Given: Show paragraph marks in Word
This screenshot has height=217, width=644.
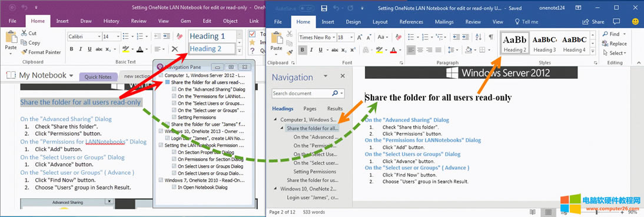Looking at the screenshot, I should 491,37.
